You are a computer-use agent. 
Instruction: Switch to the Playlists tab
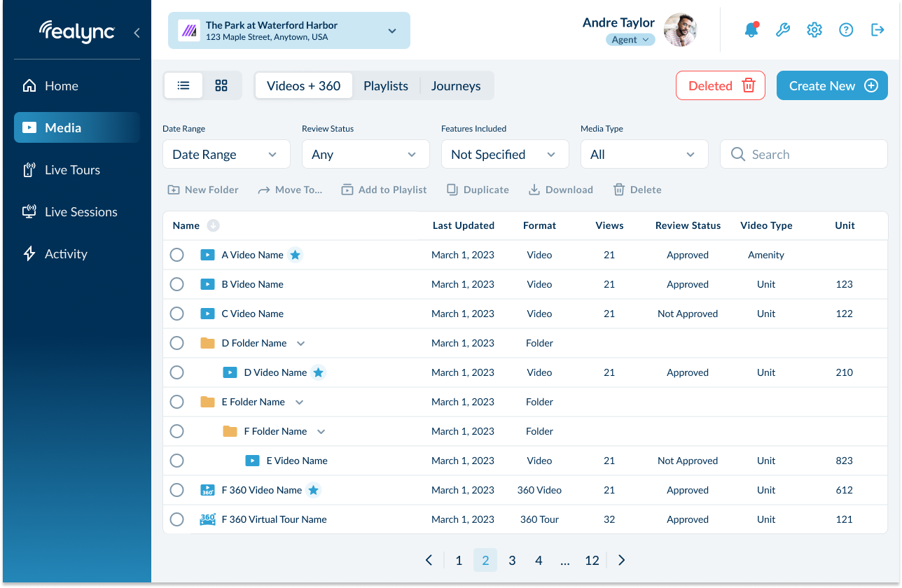(385, 85)
